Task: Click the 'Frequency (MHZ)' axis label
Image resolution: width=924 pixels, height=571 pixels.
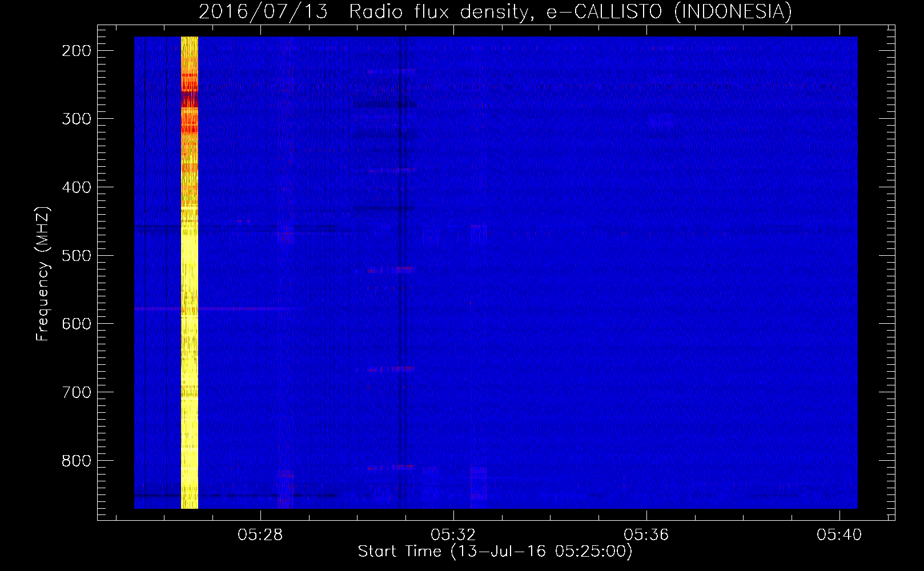Action: [43, 274]
